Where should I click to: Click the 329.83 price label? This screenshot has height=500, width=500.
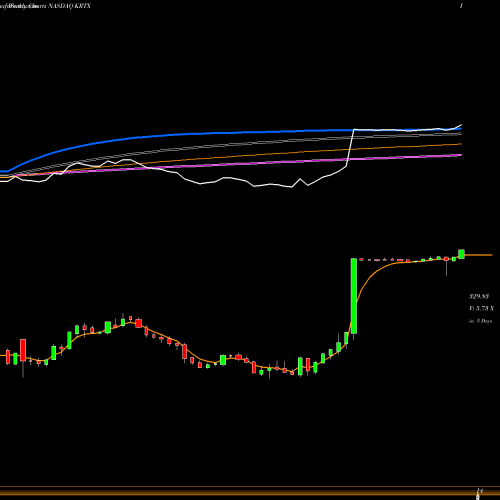(479, 296)
